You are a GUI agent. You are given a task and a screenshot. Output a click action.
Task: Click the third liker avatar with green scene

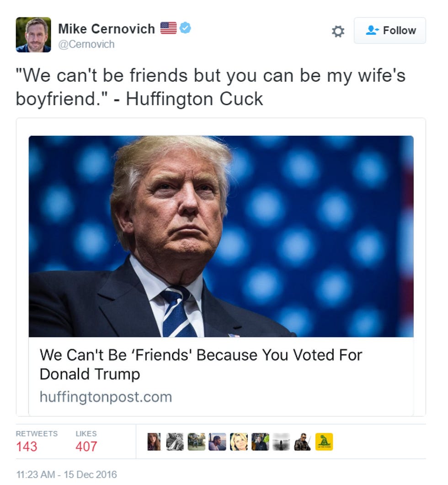pyautogui.click(x=196, y=442)
